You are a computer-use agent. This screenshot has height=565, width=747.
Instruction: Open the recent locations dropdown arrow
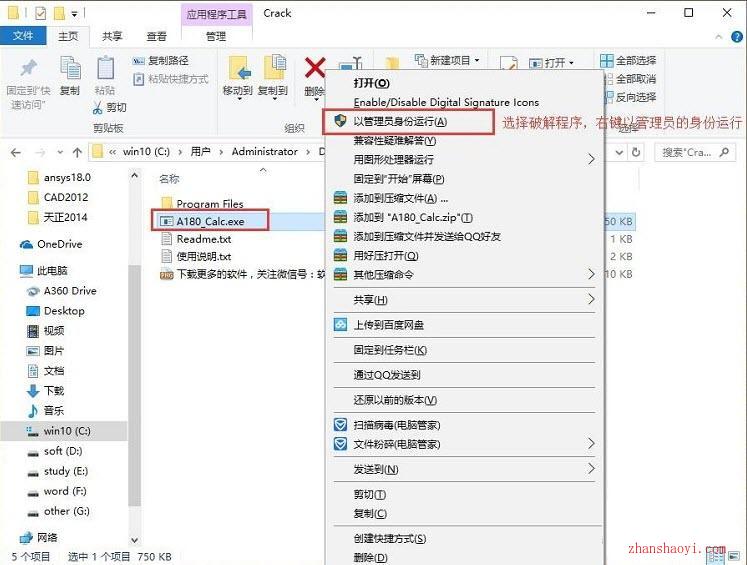60,152
